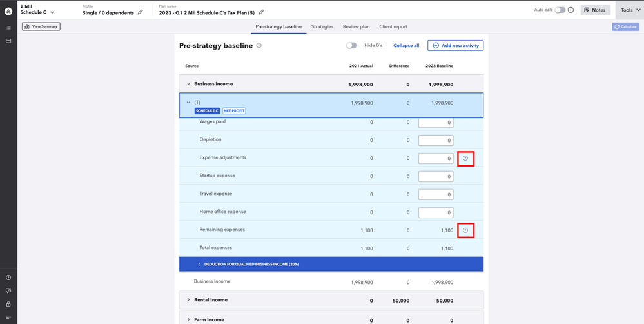Screen dimensions: 644x324
Task: Open the Tools dropdown menu
Action: [629, 10]
